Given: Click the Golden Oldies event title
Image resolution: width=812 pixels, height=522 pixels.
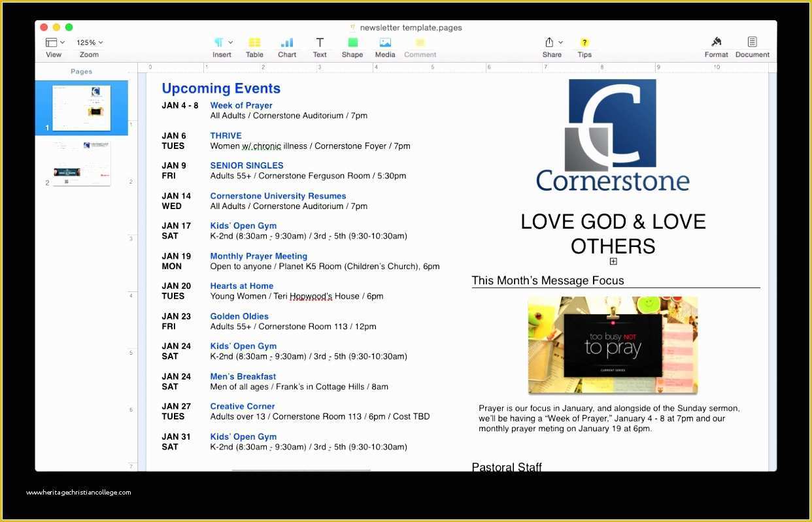Looking at the screenshot, I should [x=239, y=316].
